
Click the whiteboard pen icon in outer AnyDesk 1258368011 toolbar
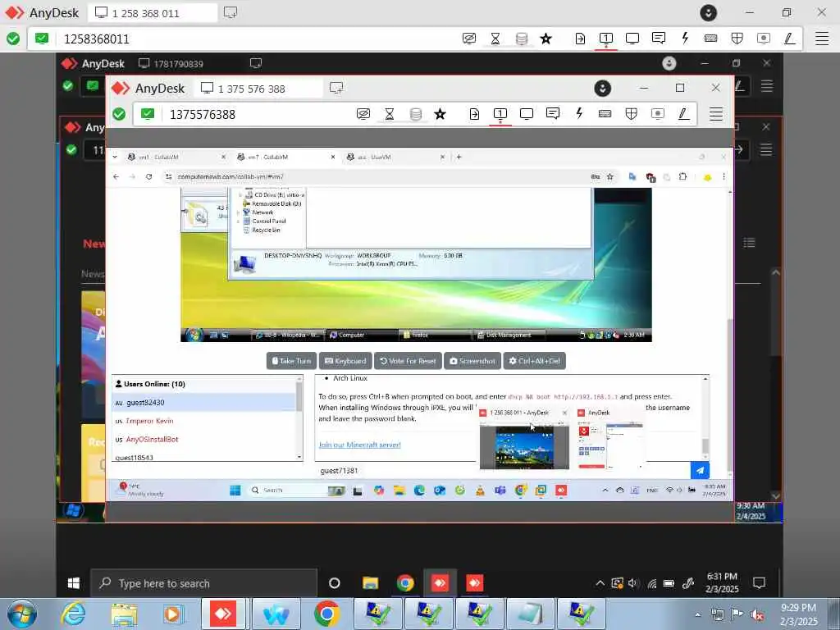[x=789, y=39]
